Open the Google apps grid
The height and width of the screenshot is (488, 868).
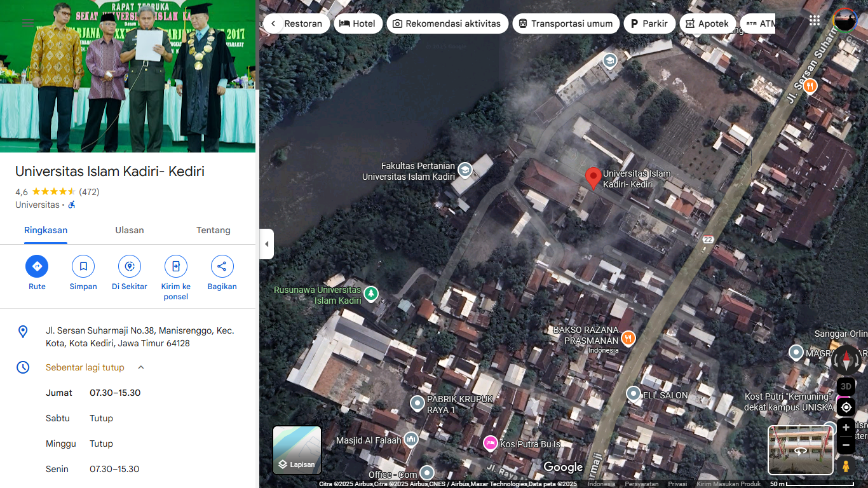[x=815, y=20]
